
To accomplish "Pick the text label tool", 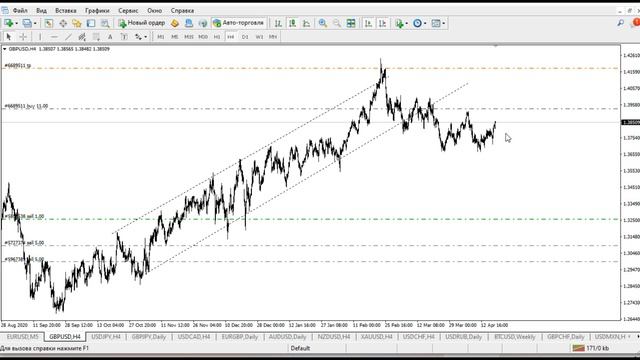I will point(124,37).
